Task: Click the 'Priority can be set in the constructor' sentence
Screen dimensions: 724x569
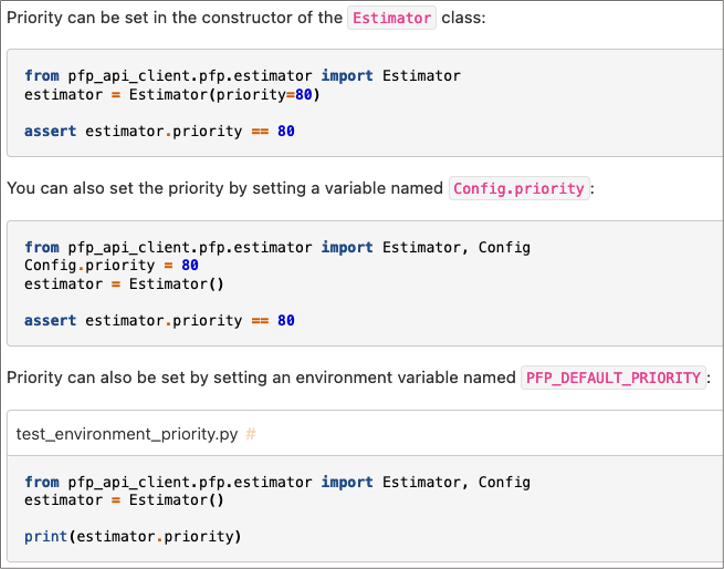Action: click(x=174, y=19)
